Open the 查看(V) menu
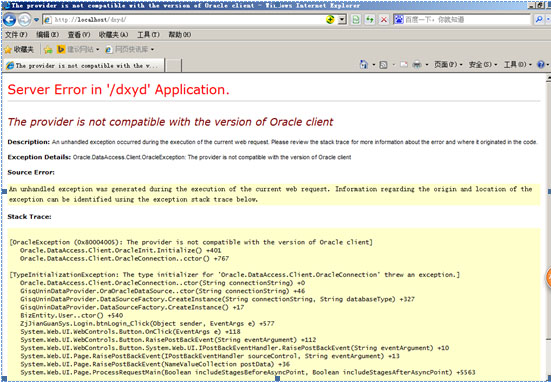The image size is (551, 382). click(x=79, y=34)
